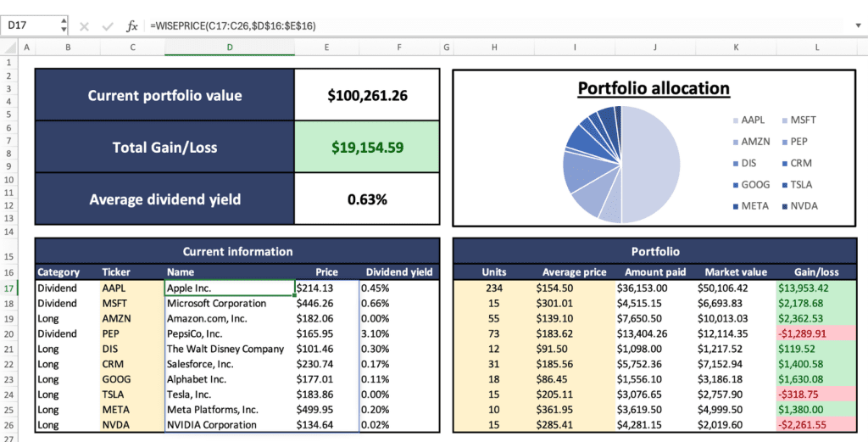The image size is (868, 442).
Task: Expand the formula bar with right chevron
Action: pos(858,26)
